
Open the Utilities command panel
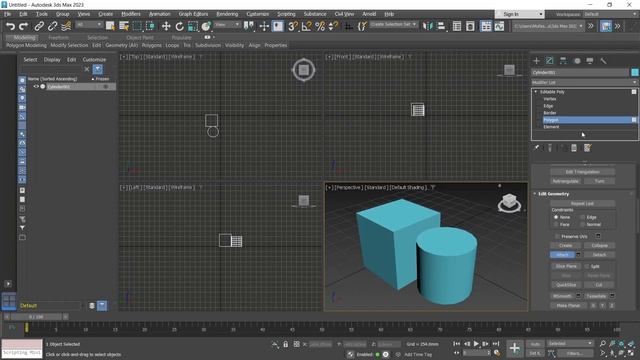point(603,61)
